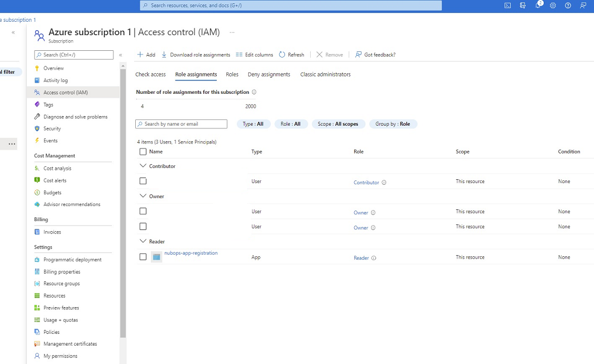Toggle the select-all checkbox in Name header
The image size is (594, 364).
143,152
